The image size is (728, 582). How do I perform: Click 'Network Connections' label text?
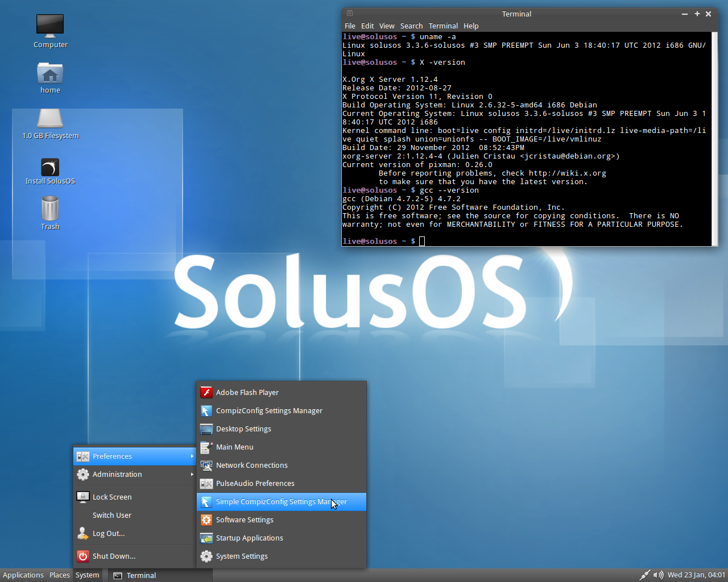[252, 465]
